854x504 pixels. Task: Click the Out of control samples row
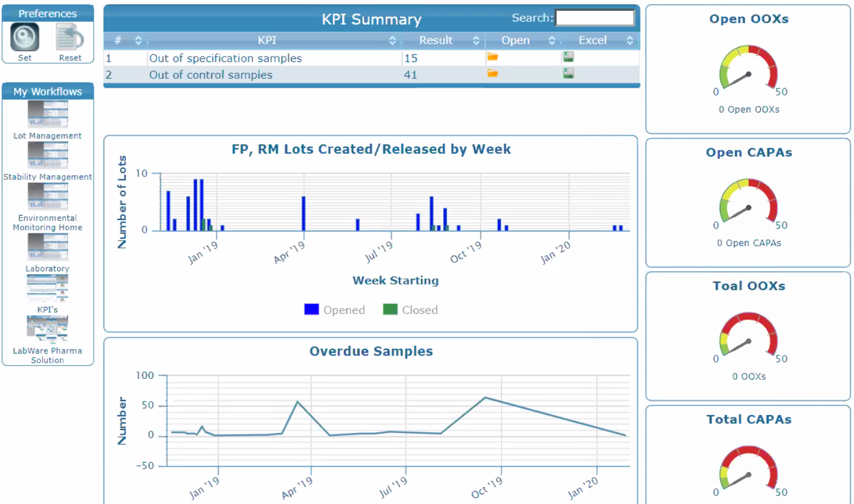pyautogui.click(x=210, y=75)
